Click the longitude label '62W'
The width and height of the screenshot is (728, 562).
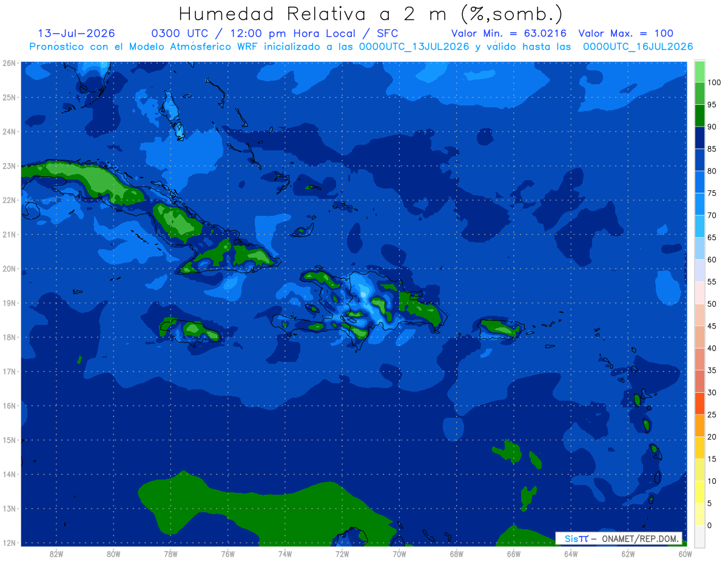(x=628, y=554)
